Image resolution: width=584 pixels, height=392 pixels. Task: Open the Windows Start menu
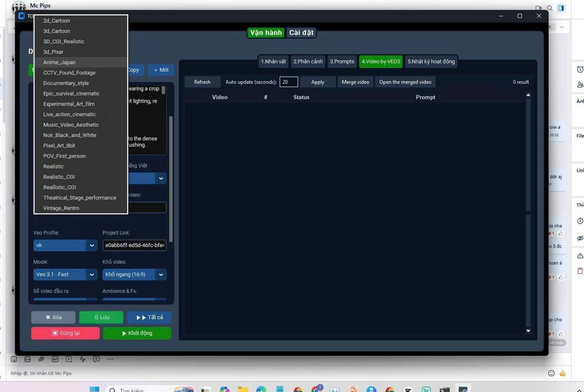(95, 389)
